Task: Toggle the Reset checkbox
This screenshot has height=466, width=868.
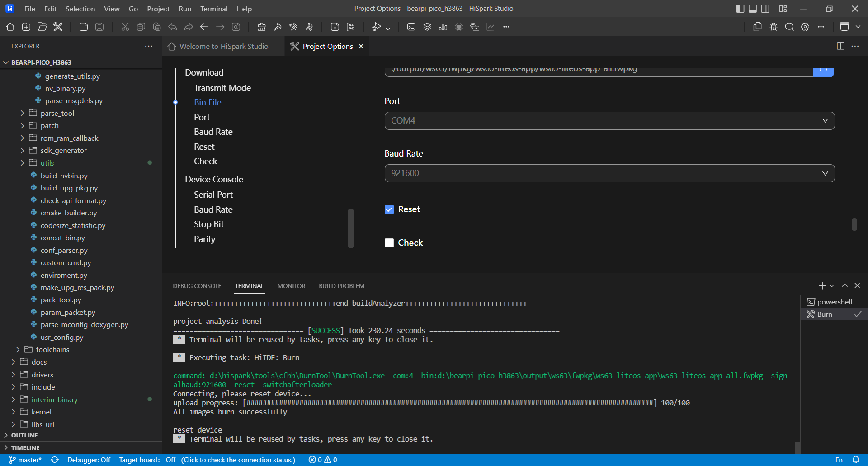Action: (x=389, y=209)
